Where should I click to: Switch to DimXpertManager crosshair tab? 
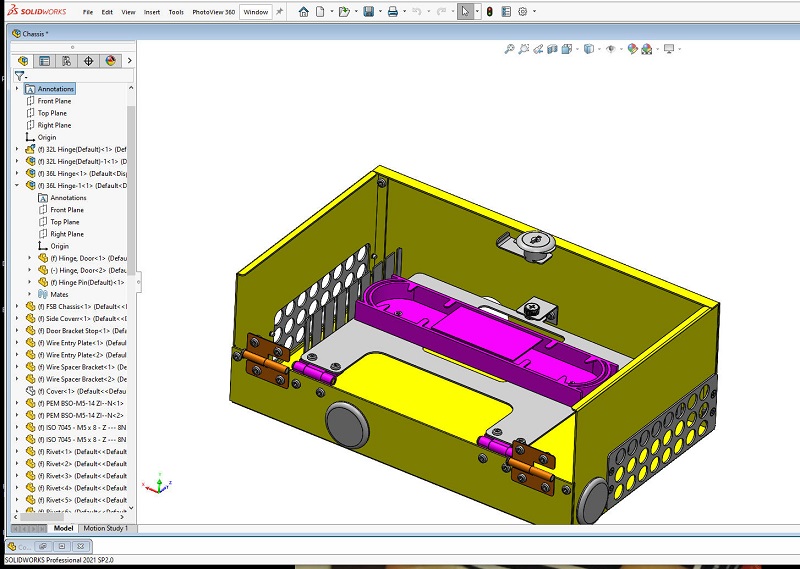[88, 61]
